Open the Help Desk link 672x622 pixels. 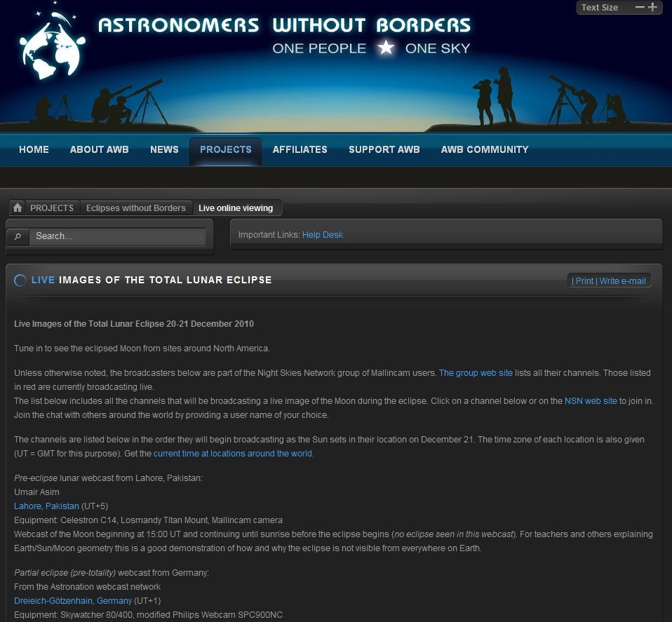click(x=322, y=235)
